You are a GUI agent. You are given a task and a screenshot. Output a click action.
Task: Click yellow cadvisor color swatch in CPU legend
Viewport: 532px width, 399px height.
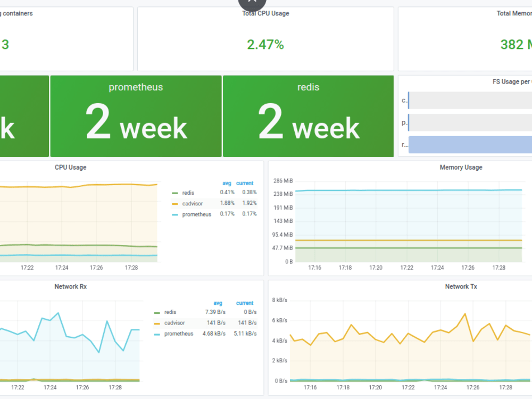click(x=174, y=204)
